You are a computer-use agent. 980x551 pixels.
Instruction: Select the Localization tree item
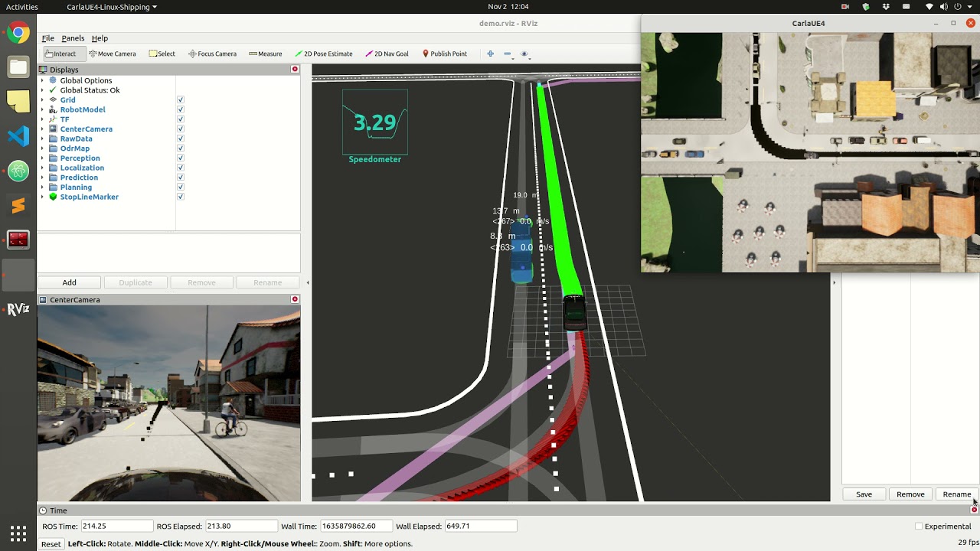point(82,168)
